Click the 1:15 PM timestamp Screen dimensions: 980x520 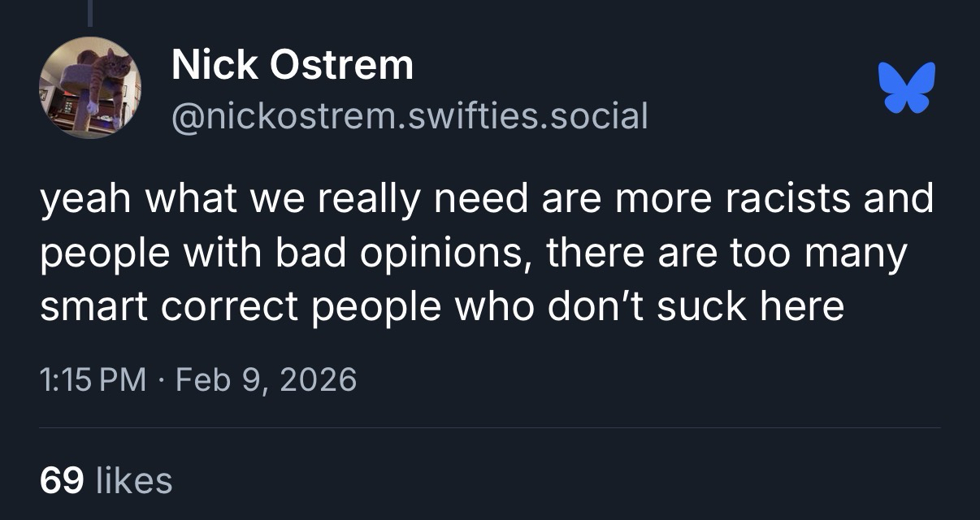(93, 379)
